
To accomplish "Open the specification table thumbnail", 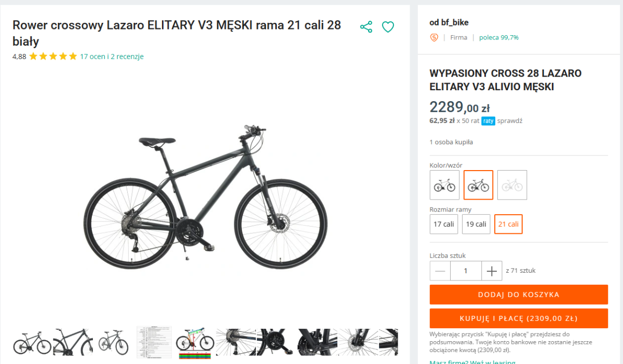I will coord(154,342).
